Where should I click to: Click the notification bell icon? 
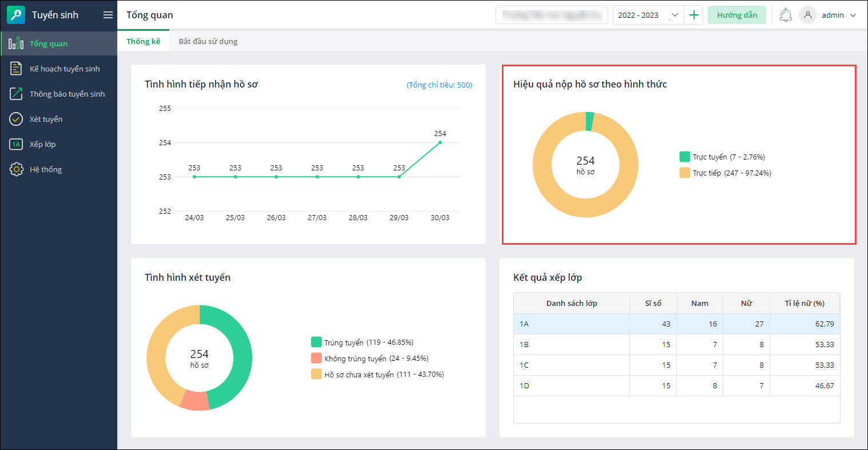tap(786, 15)
